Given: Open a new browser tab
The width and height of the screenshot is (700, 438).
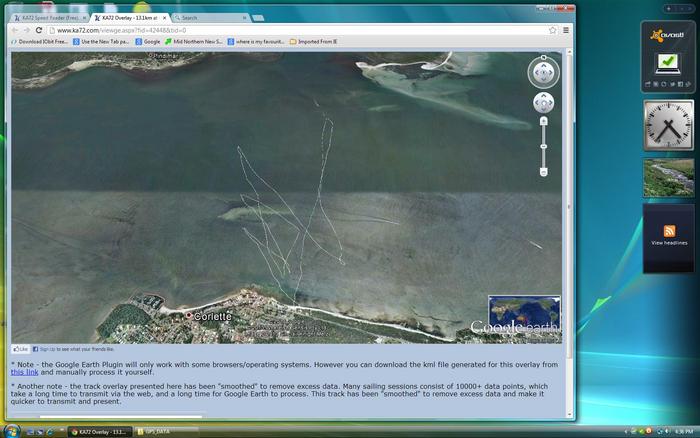Looking at the screenshot, I should [x=258, y=18].
